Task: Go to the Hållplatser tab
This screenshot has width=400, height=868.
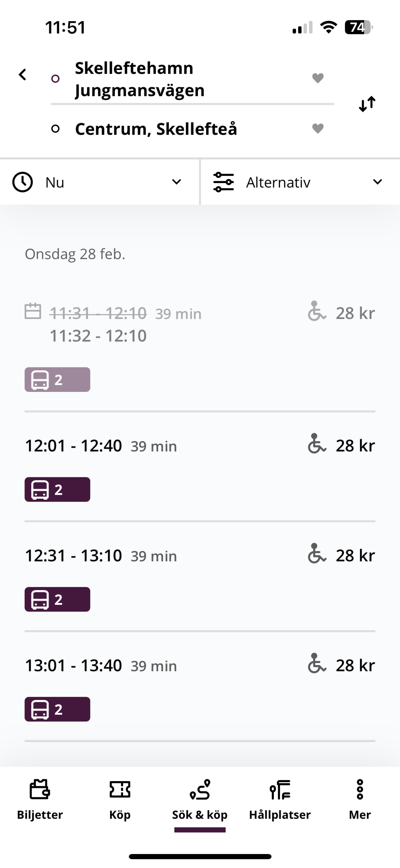Action: [x=280, y=800]
